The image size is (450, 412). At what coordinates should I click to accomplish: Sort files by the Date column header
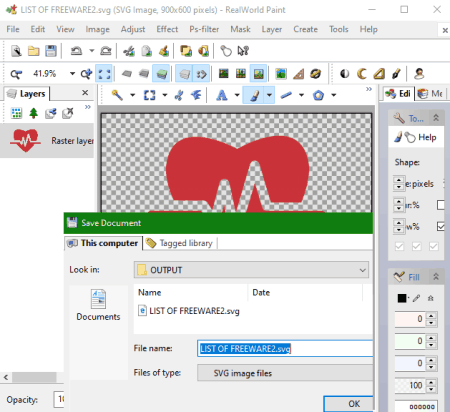point(305,293)
